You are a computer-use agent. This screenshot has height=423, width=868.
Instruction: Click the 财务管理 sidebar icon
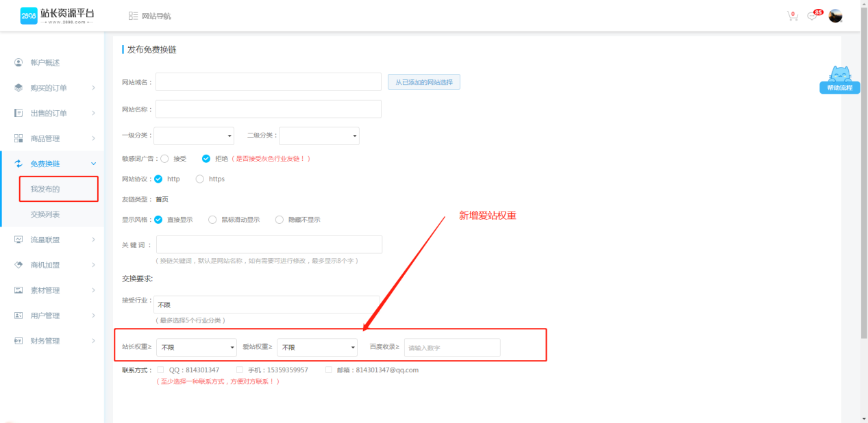(18, 341)
